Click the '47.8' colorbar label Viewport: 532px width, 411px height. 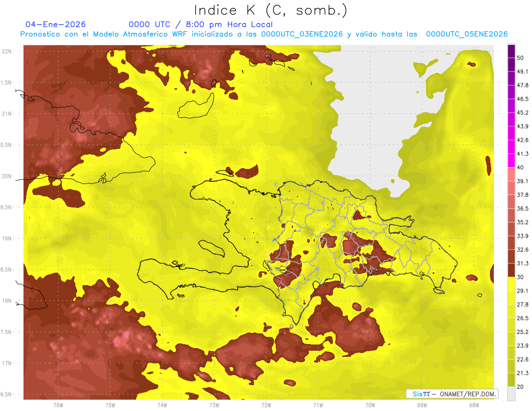tap(523, 85)
